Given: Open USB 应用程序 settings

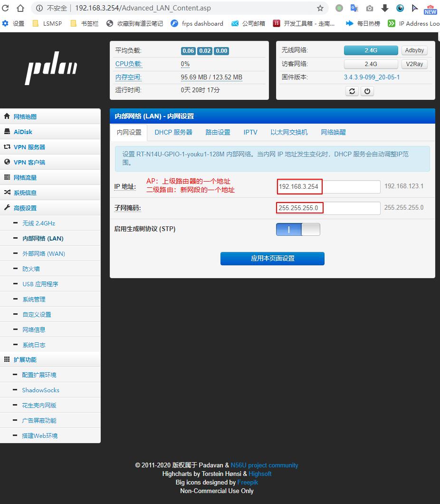Looking at the screenshot, I should coord(50,284).
